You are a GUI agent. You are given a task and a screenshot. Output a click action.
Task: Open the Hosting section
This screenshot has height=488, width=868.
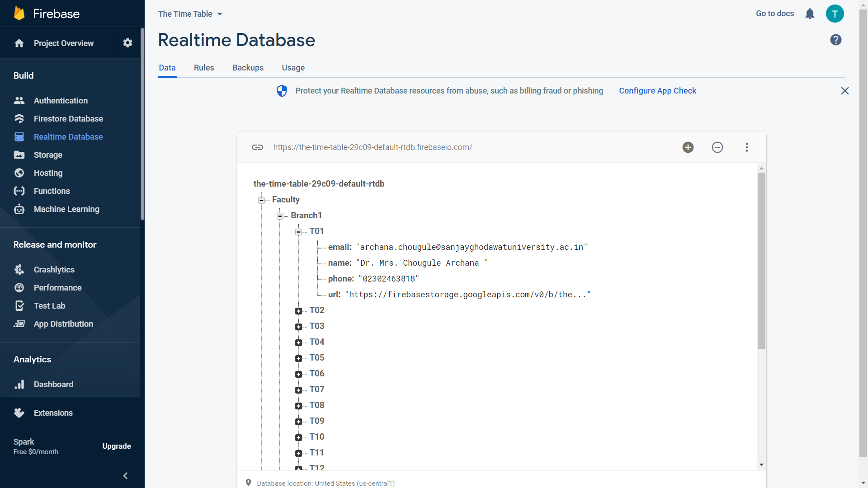point(48,173)
